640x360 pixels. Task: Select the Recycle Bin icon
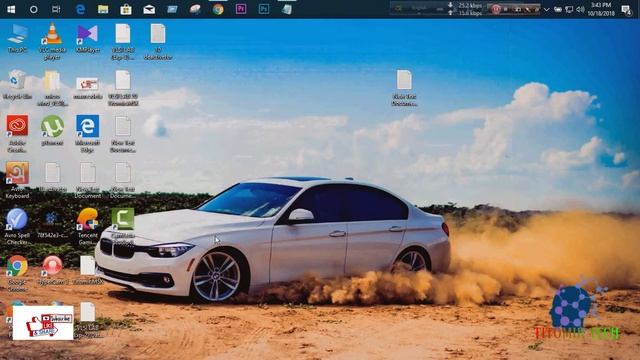coord(17,85)
